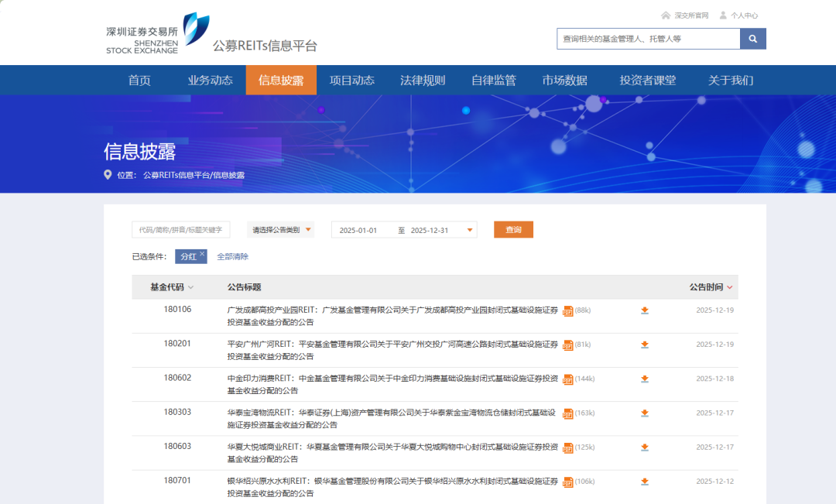The image size is (836, 504).
Task: Open the date range picker dropdown arrow
Action: pos(469,230)
